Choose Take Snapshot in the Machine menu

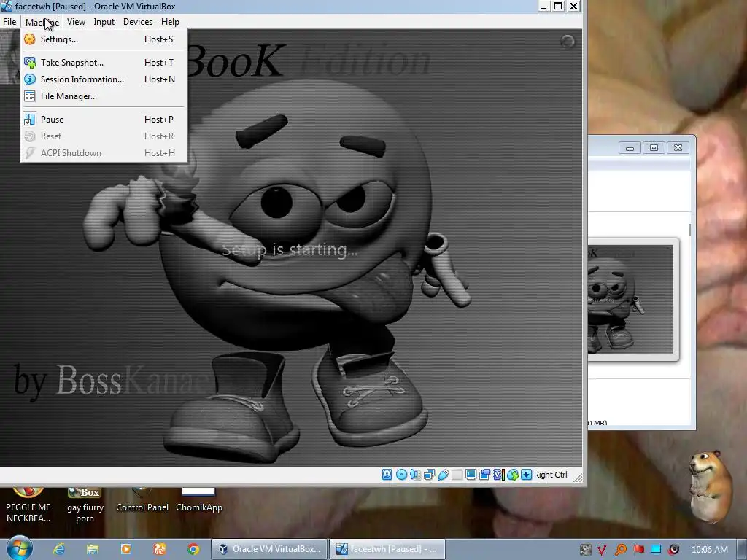pyautogui.click(x=104, y=63)
